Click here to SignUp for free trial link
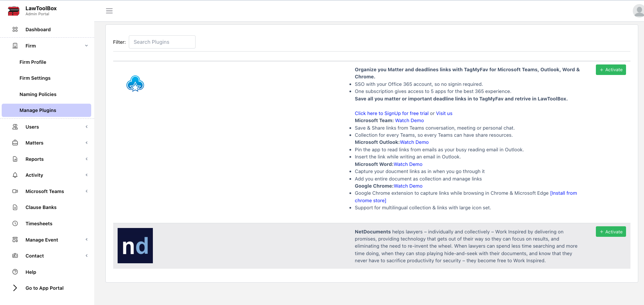The height and width of the screenshot is (305, 644). tap(391, 113)
